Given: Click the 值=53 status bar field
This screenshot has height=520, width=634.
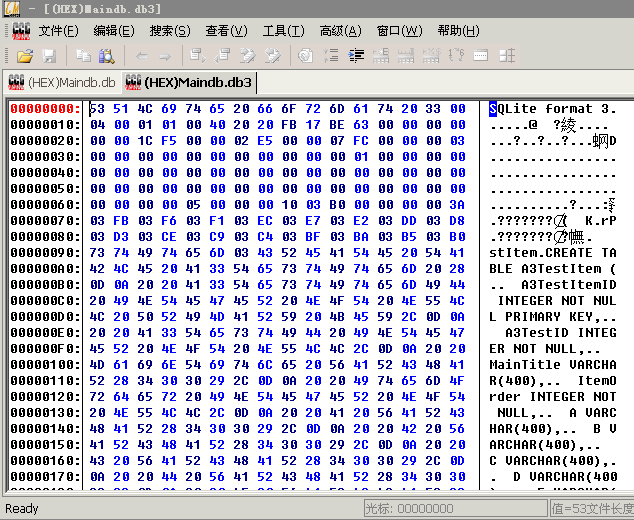Looking at the screenshot, I should (592, 509).
